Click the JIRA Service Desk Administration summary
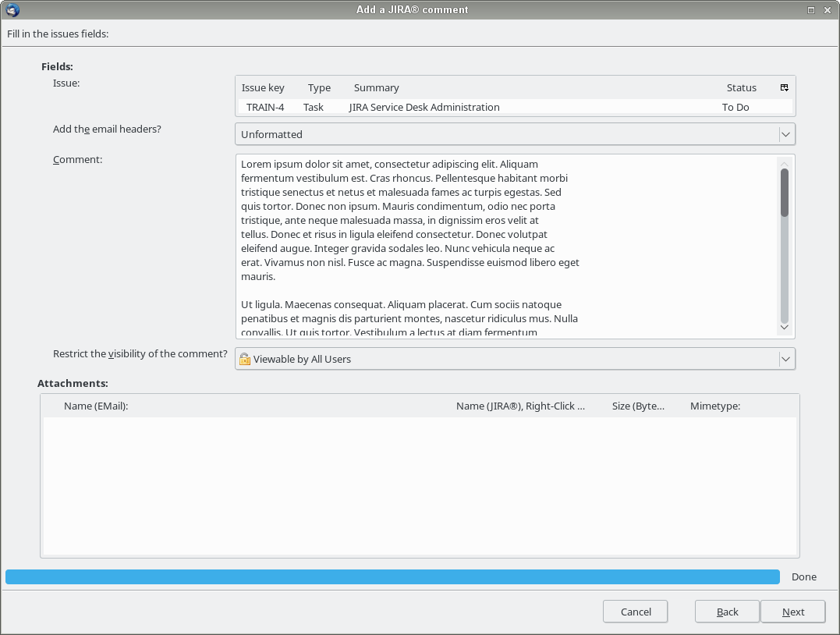Viewport: 840px width, 635px height. click(x=424, y=107)
